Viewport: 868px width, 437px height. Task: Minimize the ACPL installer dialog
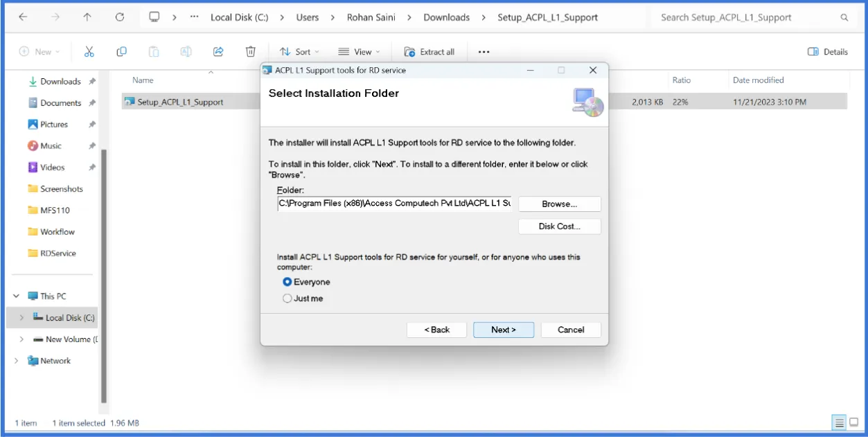(x=530, y=70)
